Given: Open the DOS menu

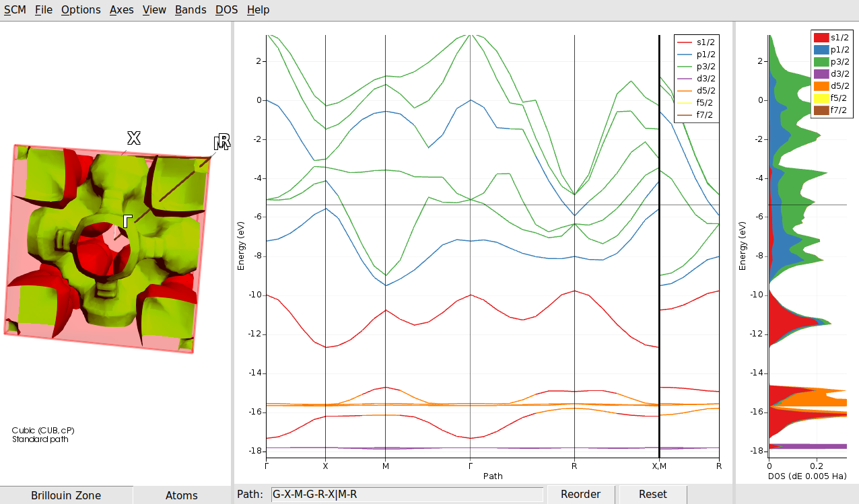Looking at the screenshot, I should point(226,9).
